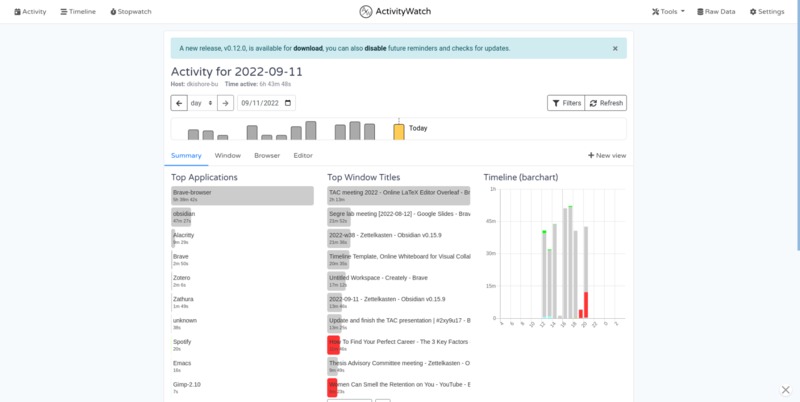Image resolution: width=800 pixels, height=402 pixels.
Task: Select 2022-09-11 Zettelkasten window title
Action: coord(398,303)
